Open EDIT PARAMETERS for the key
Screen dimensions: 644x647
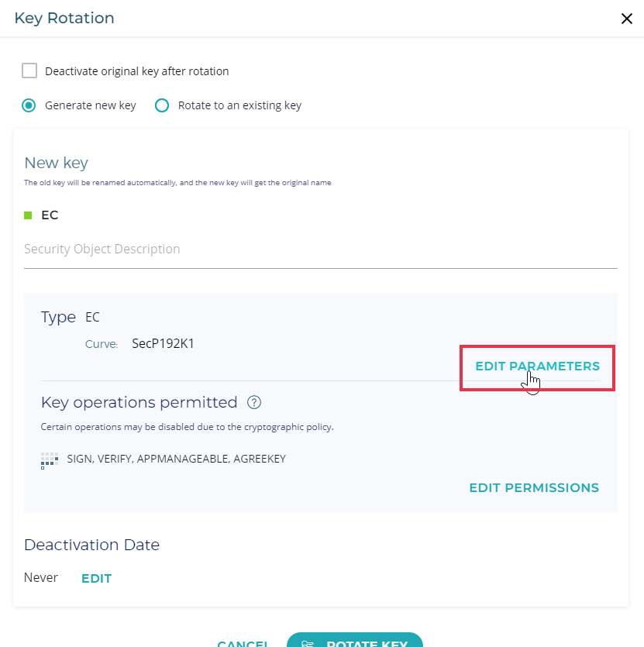coord(537,367)
